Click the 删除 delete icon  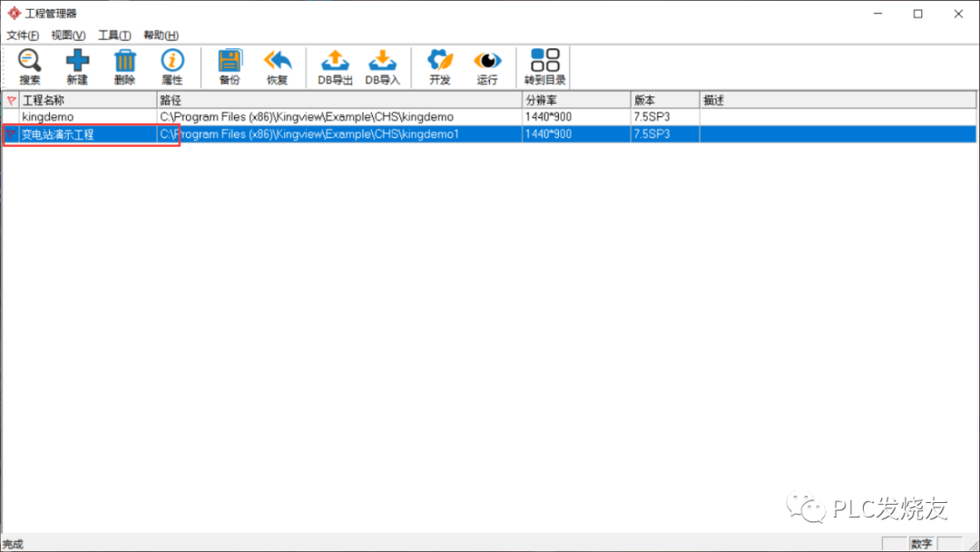tap(124, 65)
